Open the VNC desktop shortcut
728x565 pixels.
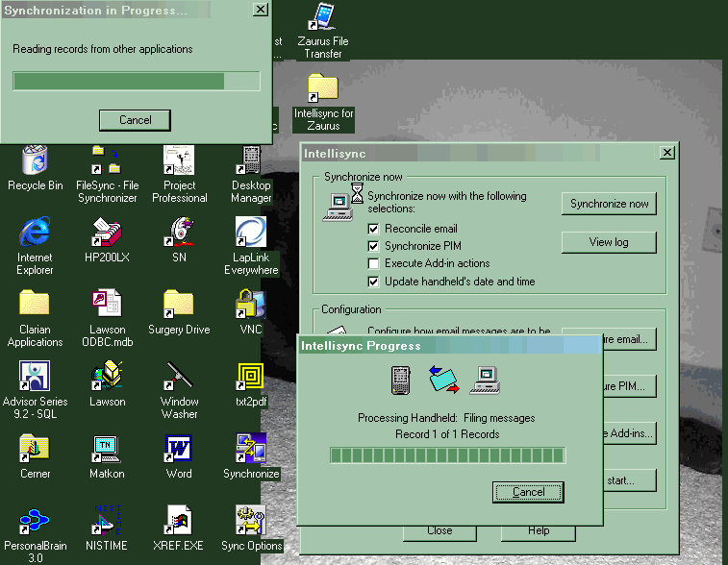click(251, 305)
